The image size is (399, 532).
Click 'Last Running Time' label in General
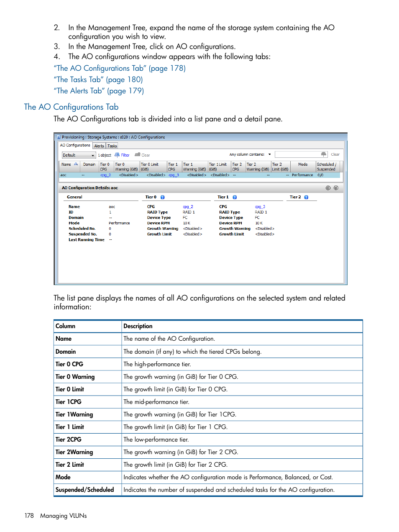87,240
